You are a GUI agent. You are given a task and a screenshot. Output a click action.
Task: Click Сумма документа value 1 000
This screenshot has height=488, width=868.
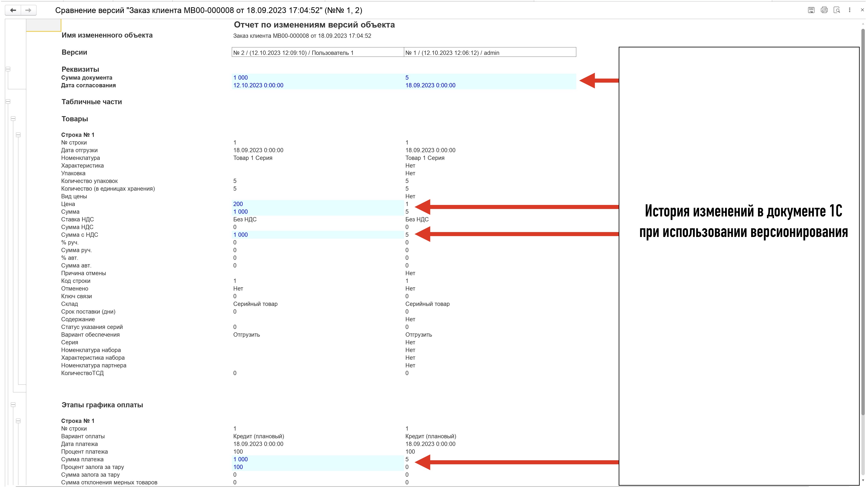240,77
